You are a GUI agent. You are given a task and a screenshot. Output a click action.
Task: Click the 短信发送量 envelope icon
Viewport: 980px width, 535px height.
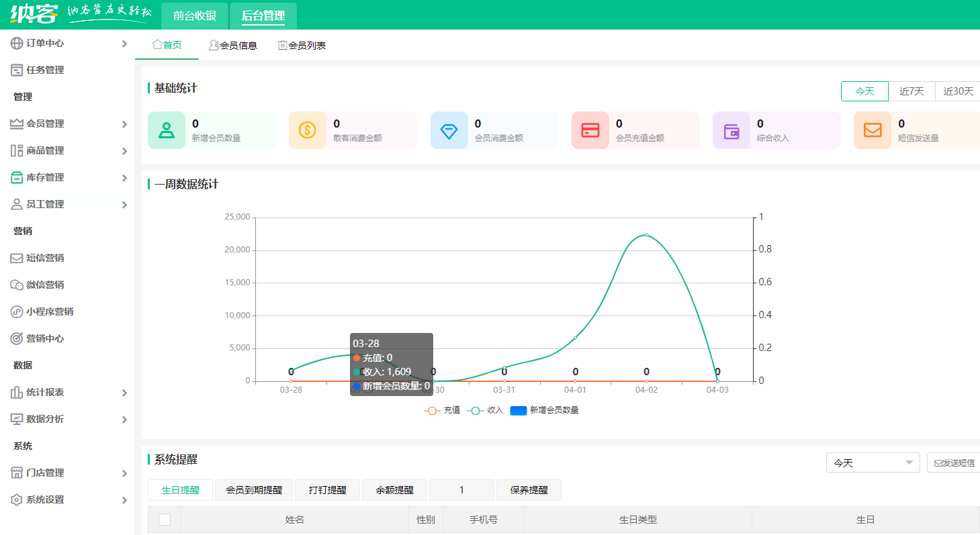(872, 130)
